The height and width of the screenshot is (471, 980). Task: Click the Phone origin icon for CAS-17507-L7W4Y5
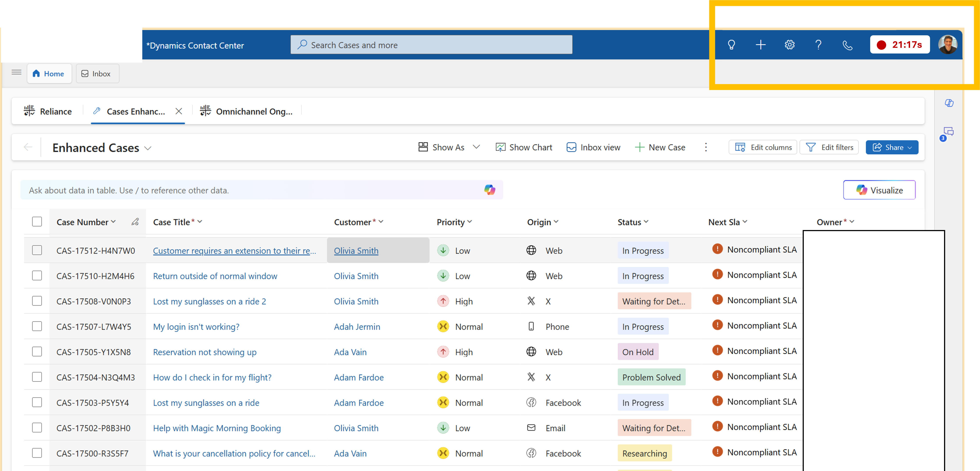coord(531,326)
